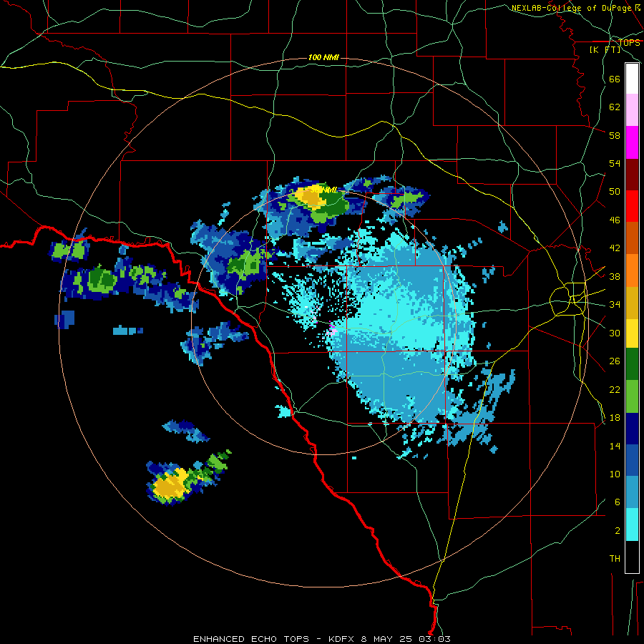644x644 pixels.
Task: Click the light green legend swatch
Action: pos(632,396)
